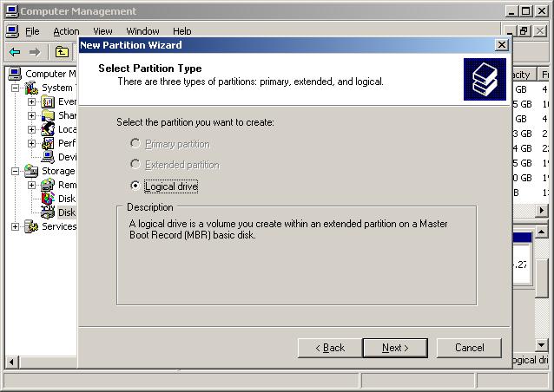
Task: Click the Capacity column header
Action: coord(523,75)
